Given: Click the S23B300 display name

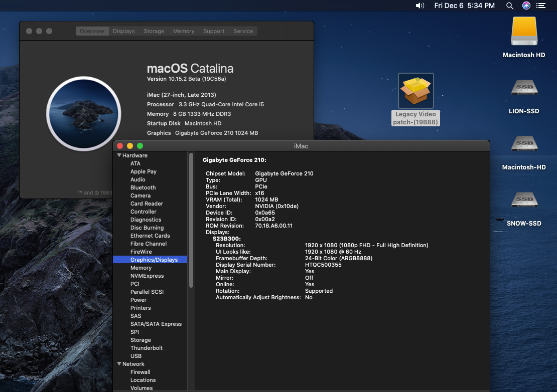Looking at the screenshot, I should coord(227,239).
